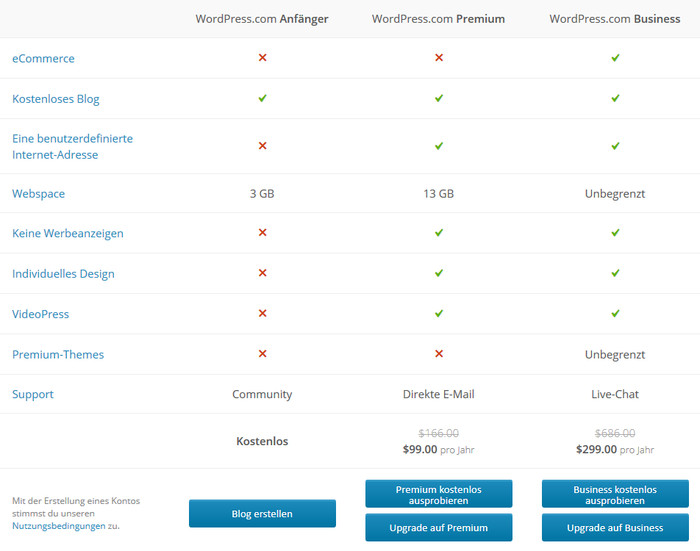Click the Premium-Themes red X under Premium
The width and height of the screenshot is (700, 551).
pos(439,353)
